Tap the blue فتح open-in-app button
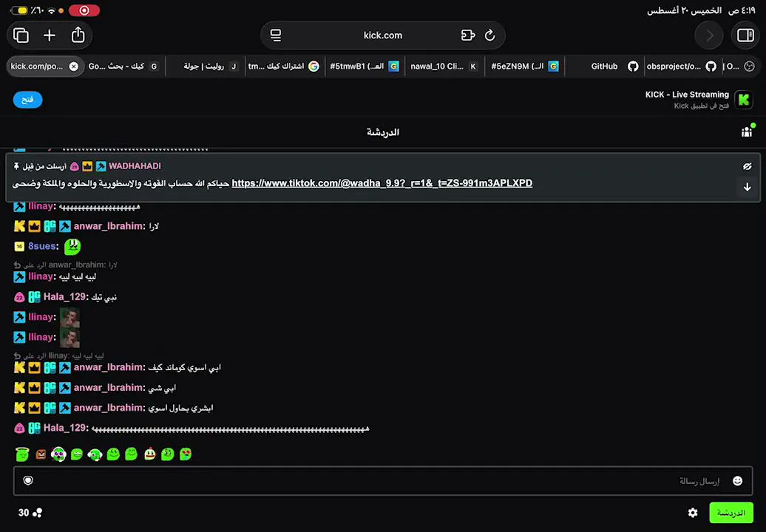766x532 pixels. [x=28, y=100]
